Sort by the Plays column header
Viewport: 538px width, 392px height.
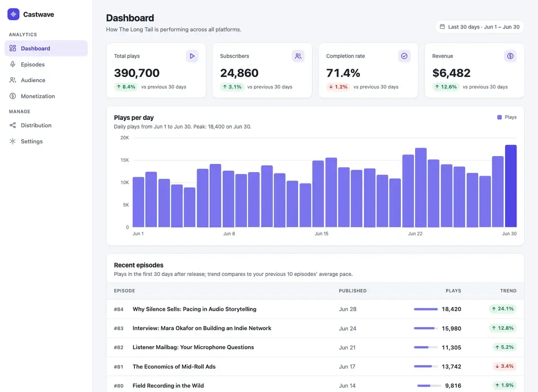(453, 291)
